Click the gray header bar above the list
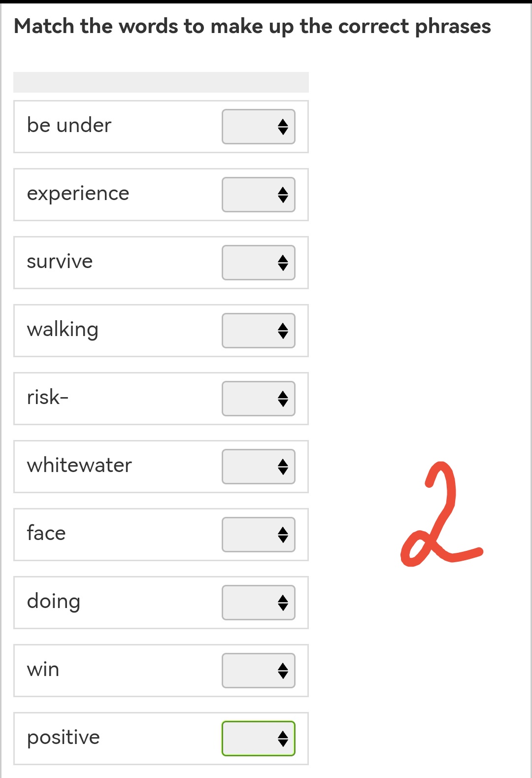 pos(161,82)
